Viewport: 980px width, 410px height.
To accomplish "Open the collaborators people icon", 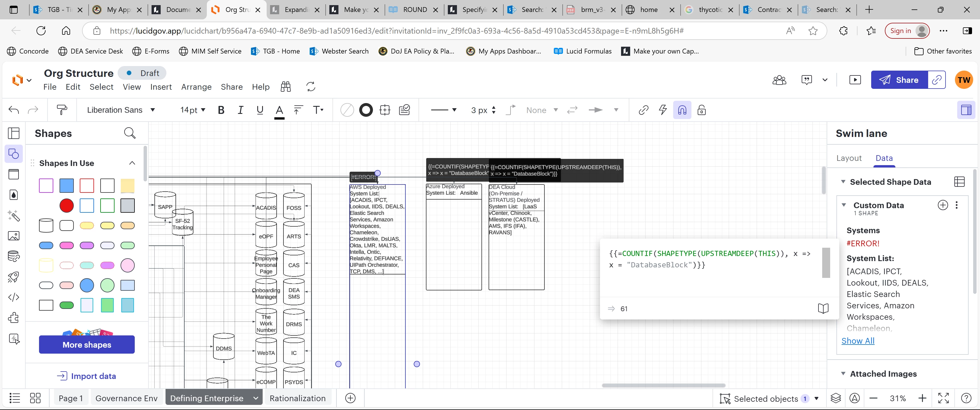I will click(779, 80).
